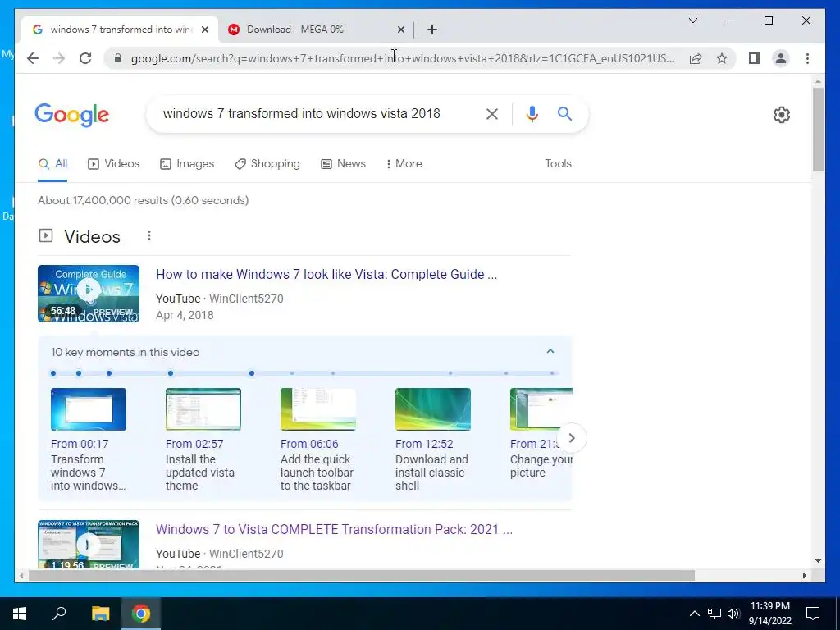Image resolution: width=840 pixels, height=630 pixels.
Task: Switch to the Videos results tab
Action: [113, 163]
